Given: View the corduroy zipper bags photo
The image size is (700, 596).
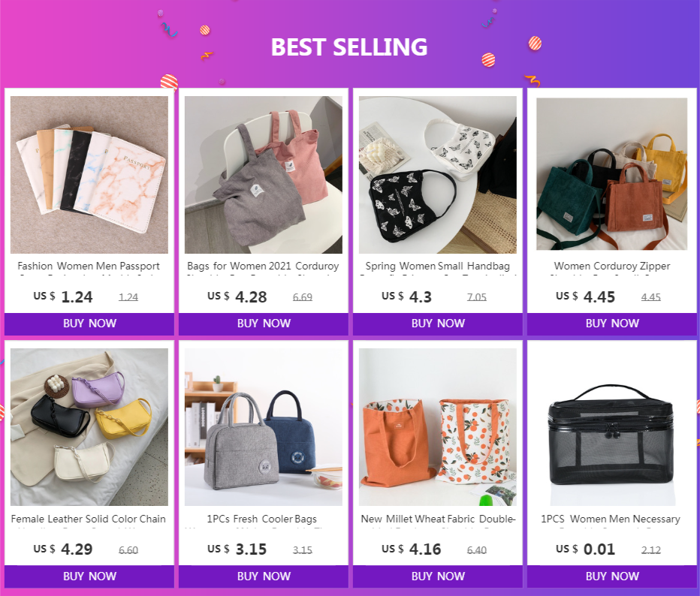Looking at the screenshot, I should point(611,174).
